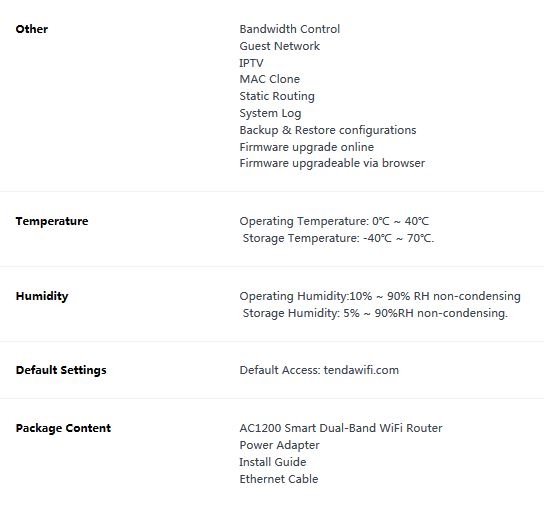Click 'MAC Clone' feature entry
Viewport: 544px width, 505px height.
point(269,79)
